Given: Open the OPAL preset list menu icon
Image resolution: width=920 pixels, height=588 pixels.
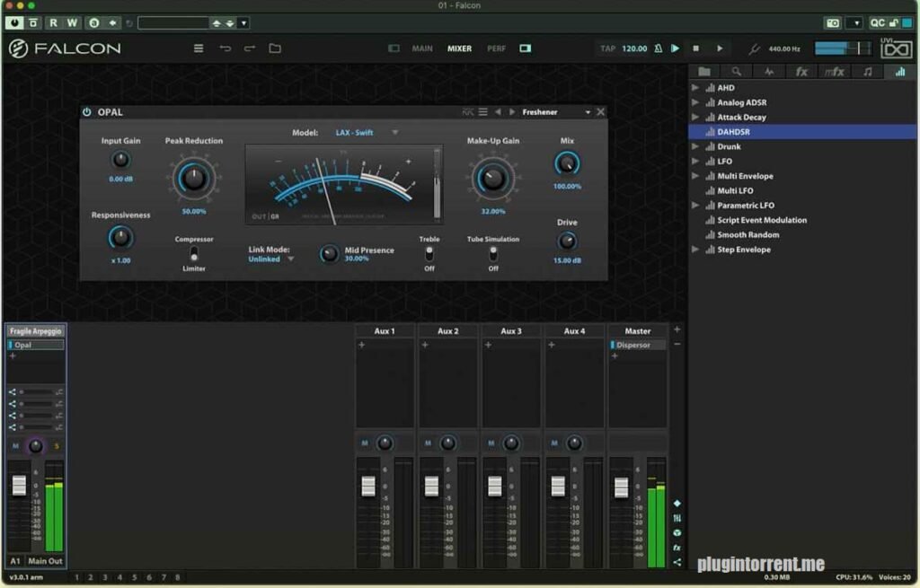Looking at the screenshot, I should (482, 112).
